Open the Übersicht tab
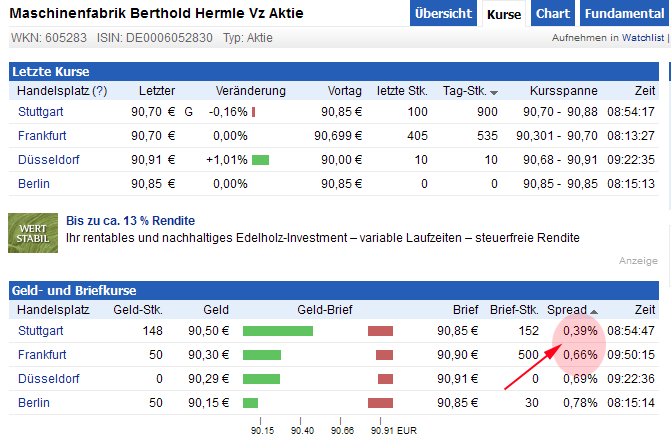Viewport: 671px width, 434px height. coord(443,13)
